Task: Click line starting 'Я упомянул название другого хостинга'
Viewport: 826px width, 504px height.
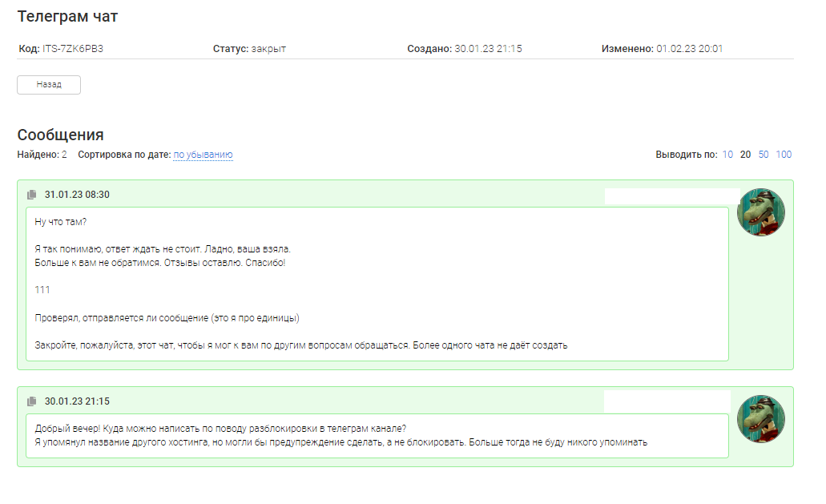Action: [340, 442]
